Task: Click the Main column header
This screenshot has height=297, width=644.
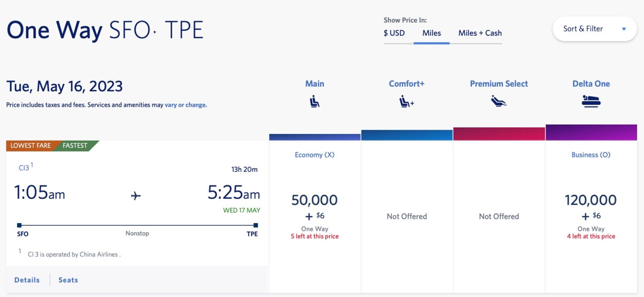Action: click(x=315, y=84)
